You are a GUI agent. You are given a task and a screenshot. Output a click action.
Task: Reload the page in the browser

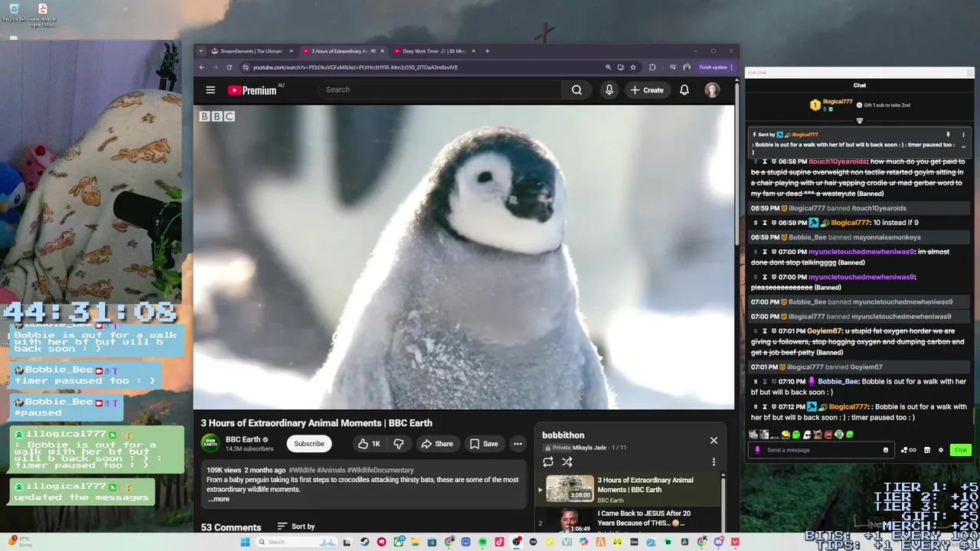229,67
